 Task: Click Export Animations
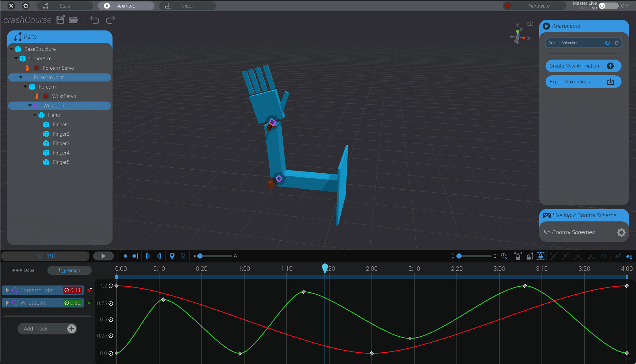(583, 81)
